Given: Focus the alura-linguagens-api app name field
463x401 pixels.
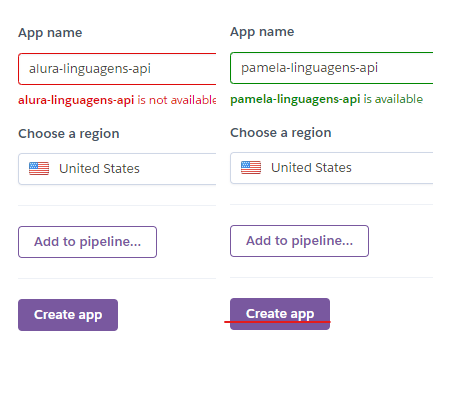Looking at the screenshot, I should coord(117,69).
